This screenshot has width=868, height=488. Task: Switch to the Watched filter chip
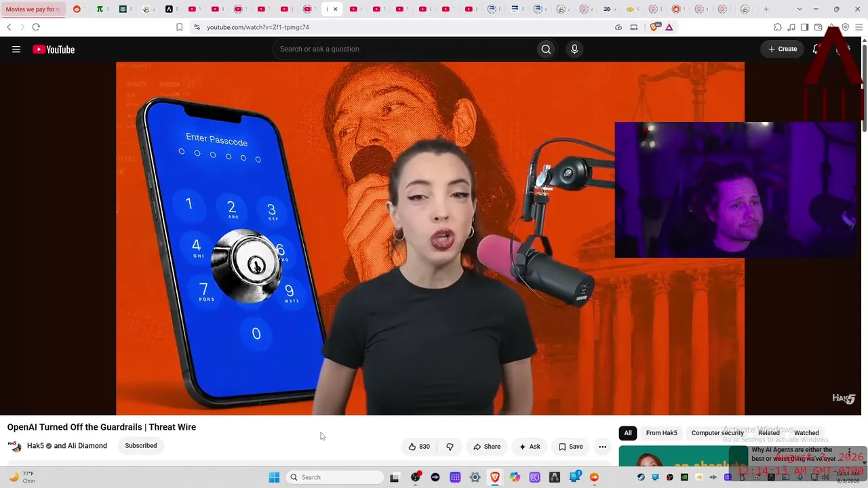(806, 433)
